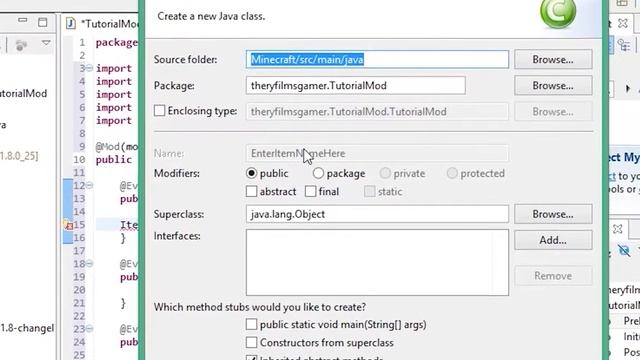This screenshot has height=360, width=640.
Task: Browse for the source folder
Action: [553, 60]
